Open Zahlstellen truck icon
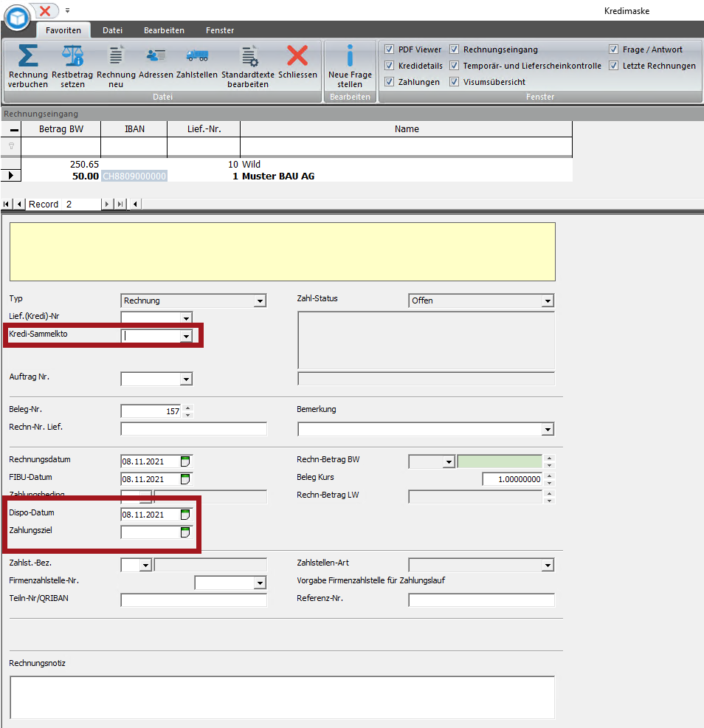 [197, 55]
